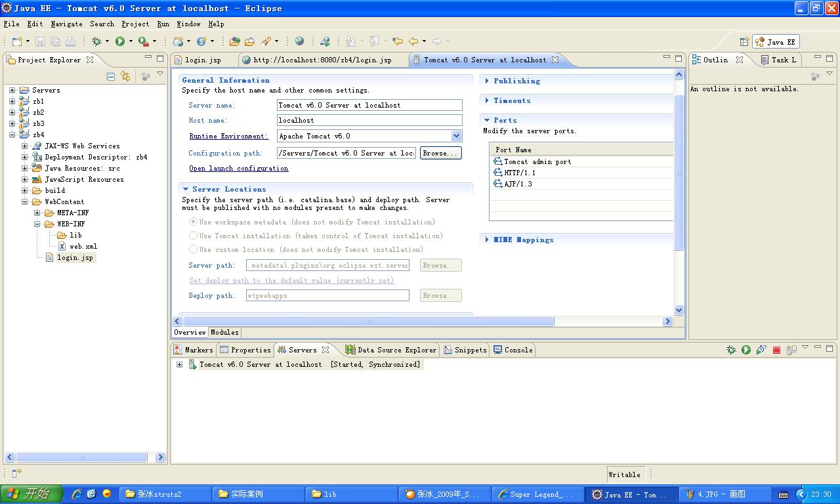Viewport: 840px width, 504px height.
Task: Expand the zb1 project node
Action: coord(12,101)
